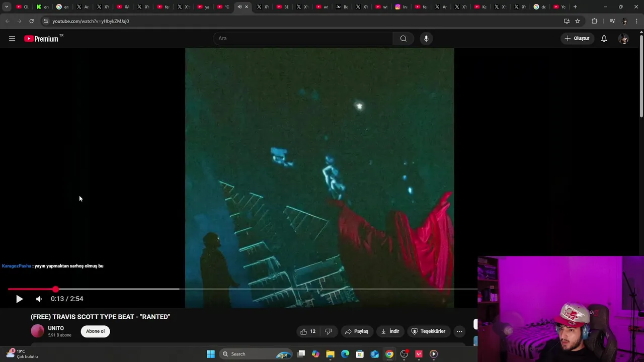Click the red progress scrubber handle

coord(55,289)
